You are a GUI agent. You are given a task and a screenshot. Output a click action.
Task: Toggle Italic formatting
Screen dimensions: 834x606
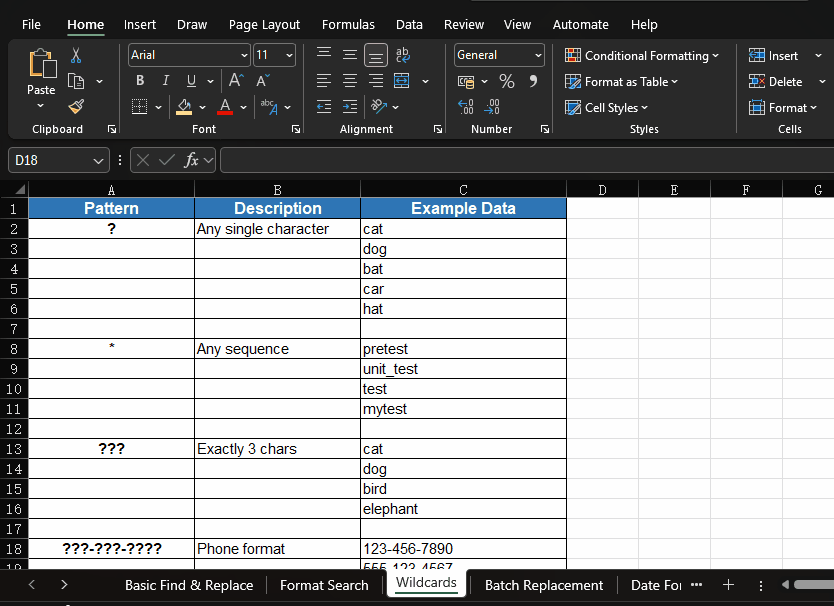point(165,81)
